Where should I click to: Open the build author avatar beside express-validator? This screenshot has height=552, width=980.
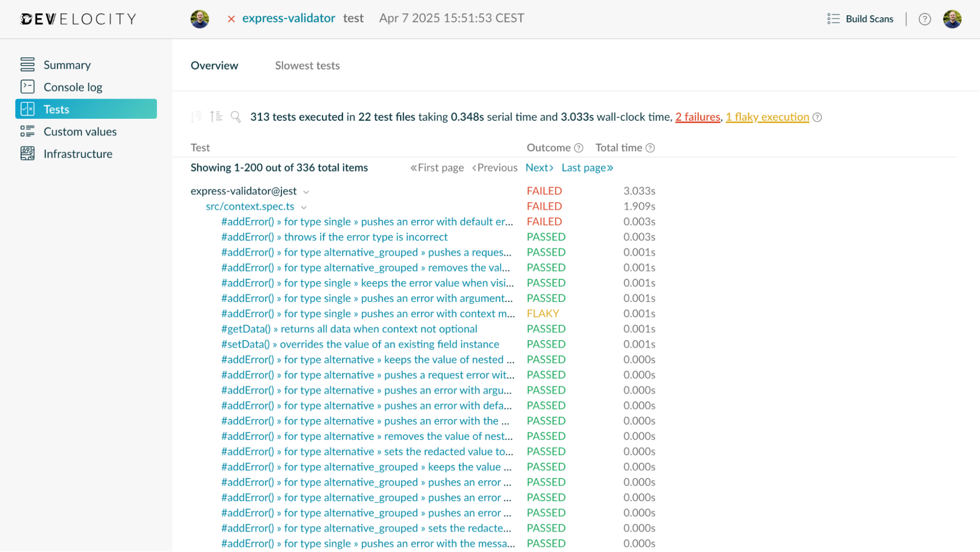[200, 19]
